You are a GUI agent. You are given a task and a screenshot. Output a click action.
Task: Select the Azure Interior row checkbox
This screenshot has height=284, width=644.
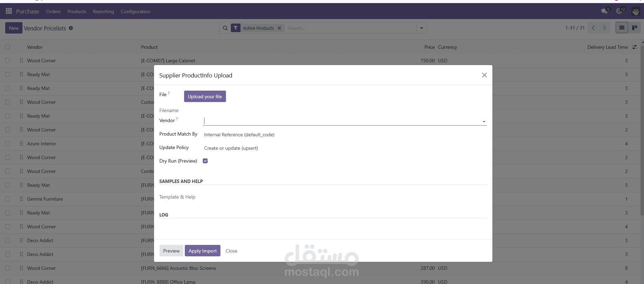click(8, 144)
